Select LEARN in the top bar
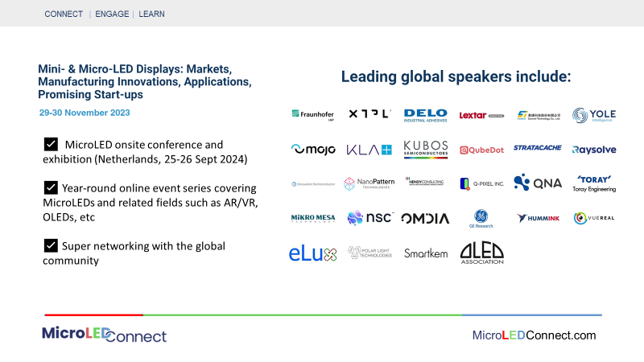644x362 pixels. [151, 14]
